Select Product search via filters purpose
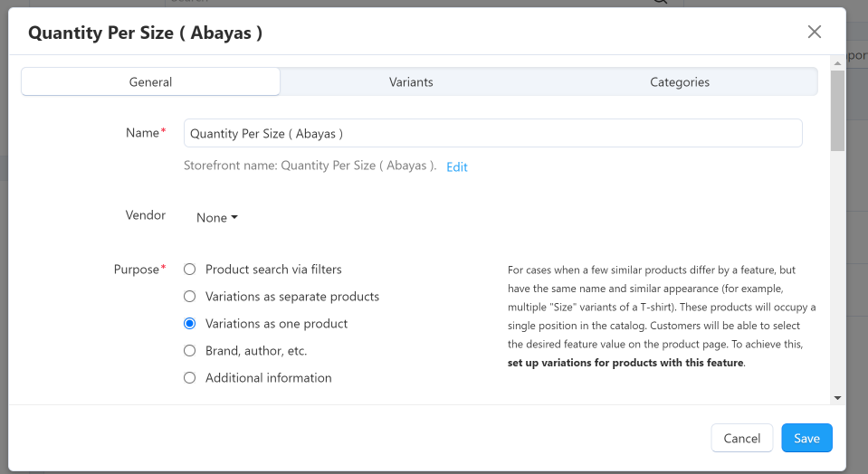The width and height of the screenshot is (868, 474). [190, 270]
